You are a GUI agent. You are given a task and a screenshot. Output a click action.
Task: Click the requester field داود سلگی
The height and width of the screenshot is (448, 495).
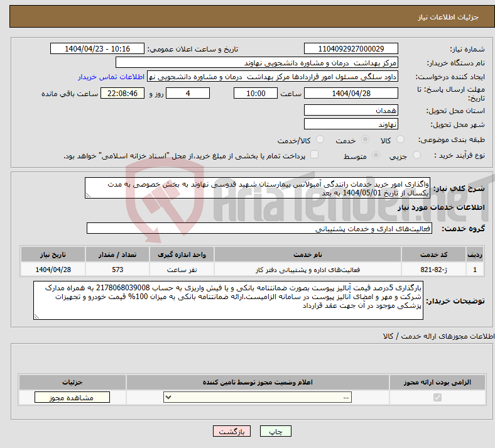point(273,77)
